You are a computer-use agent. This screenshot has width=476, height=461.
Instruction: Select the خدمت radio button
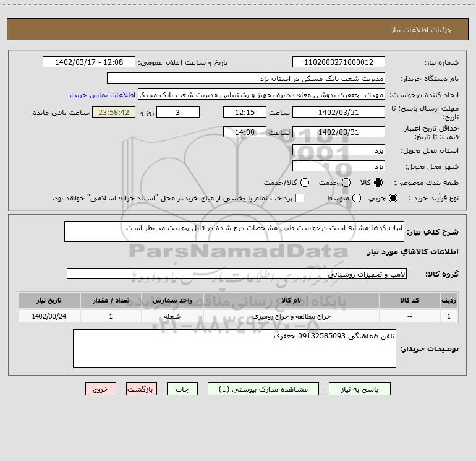click(346, 183)
